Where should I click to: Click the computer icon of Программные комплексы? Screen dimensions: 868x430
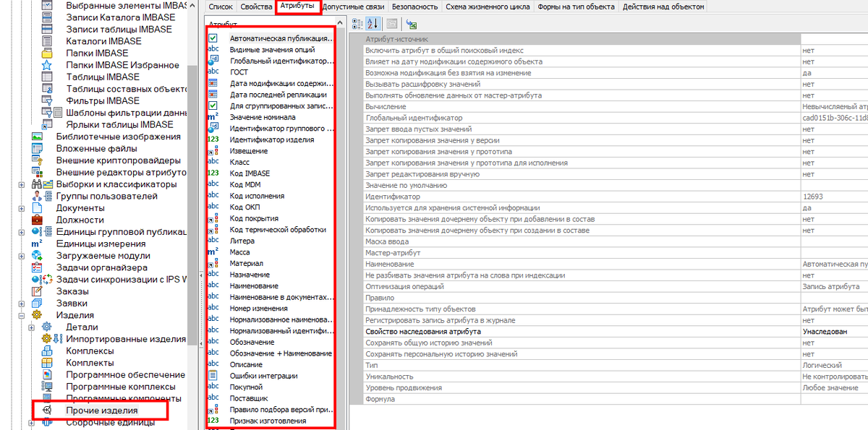click(47, 387)
